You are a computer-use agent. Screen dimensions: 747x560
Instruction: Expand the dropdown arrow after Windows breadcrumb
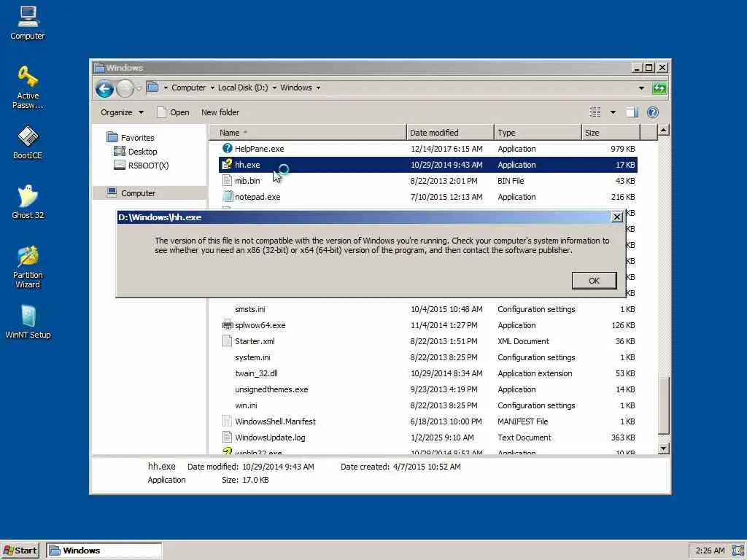pyautogui.click(x=318, y=87)
